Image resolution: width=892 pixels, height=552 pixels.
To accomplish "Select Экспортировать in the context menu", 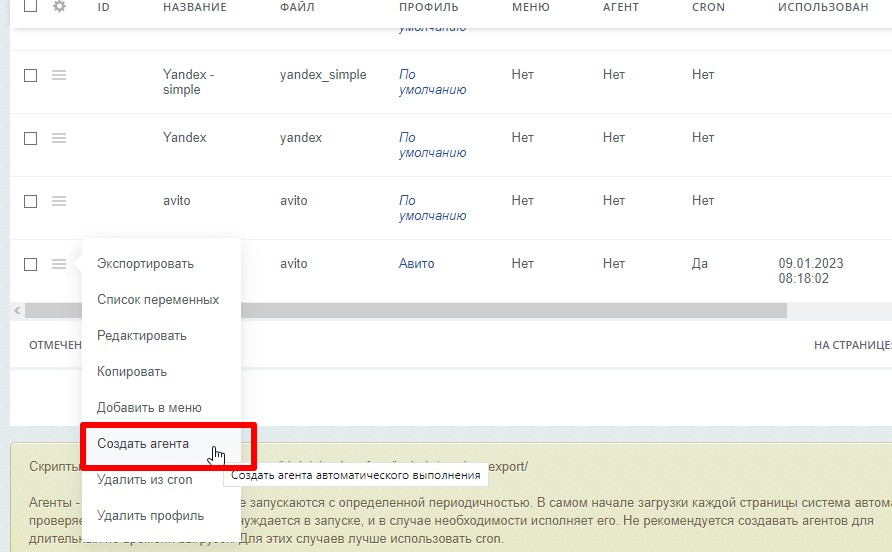I will point(145,264).
